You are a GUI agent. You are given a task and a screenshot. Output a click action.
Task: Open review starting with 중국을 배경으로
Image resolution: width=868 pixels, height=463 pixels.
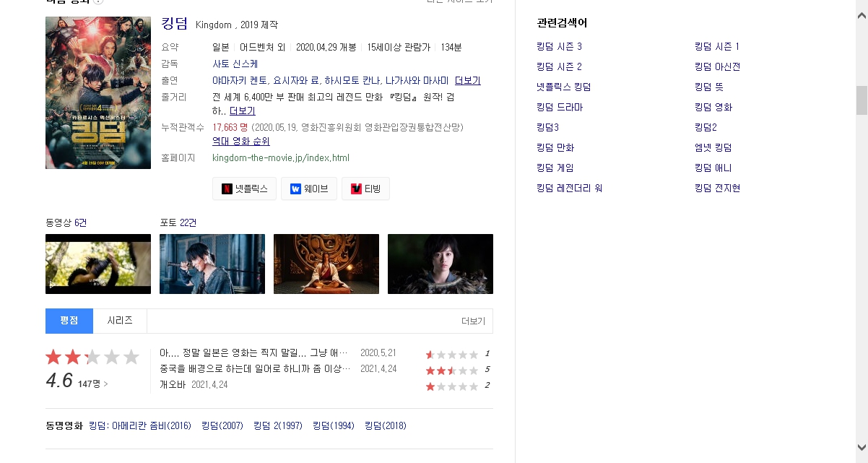[256, 369]
